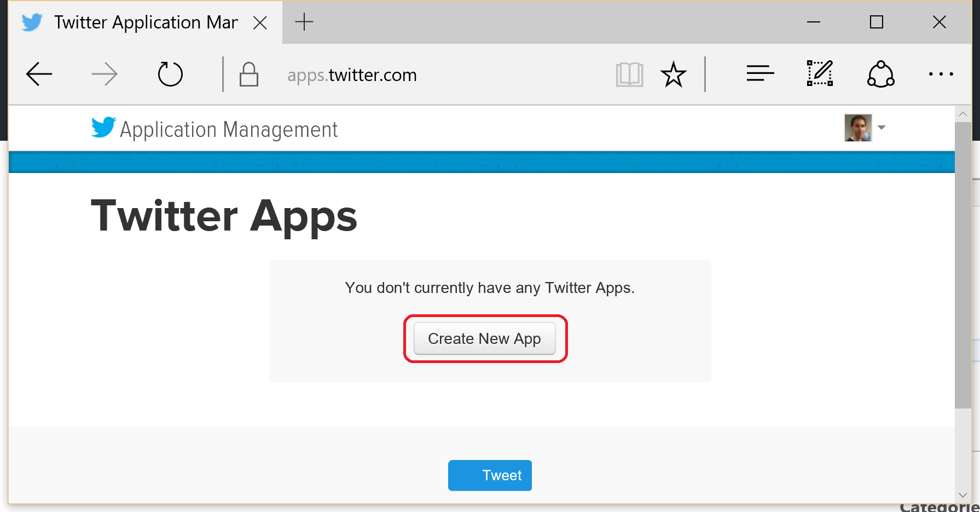Image resolution: width=980 pixels, height=512 pixels.
Task: Refresh the page with reload icon
Action: (x=170, y=74)
